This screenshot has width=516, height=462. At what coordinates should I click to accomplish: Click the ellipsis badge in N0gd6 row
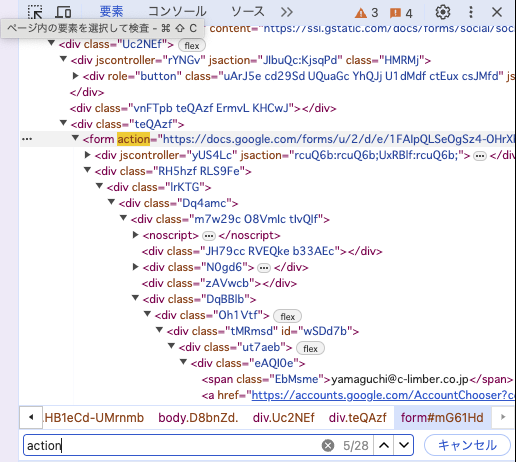click(x=264, y=268)
